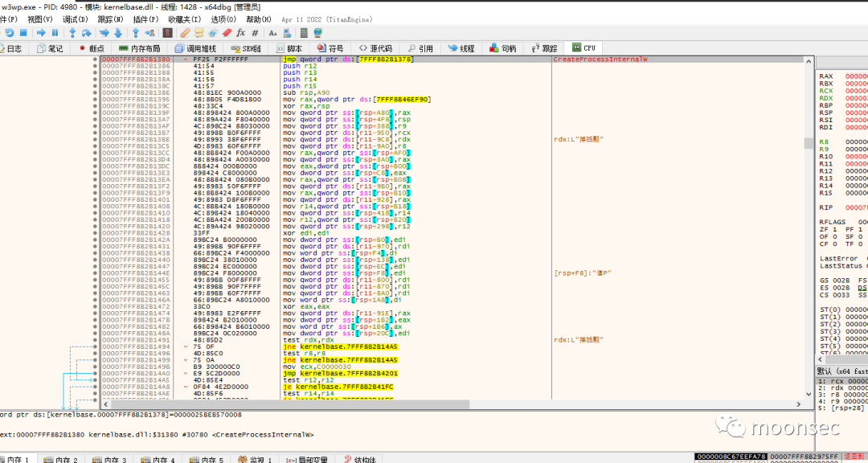
Task: Click the appearance settings icon
Action: pyautogui.click(x=287, y=33)
